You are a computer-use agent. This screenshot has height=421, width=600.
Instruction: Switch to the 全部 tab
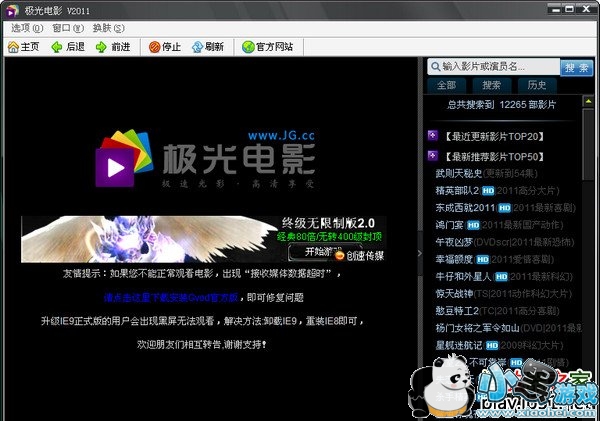pyautogui.click(x=447, y=85)
